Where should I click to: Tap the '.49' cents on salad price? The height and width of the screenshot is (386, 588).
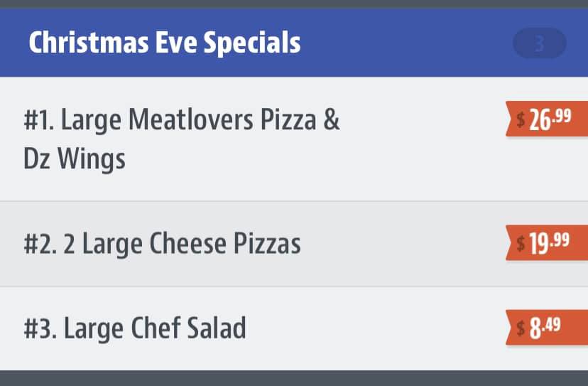(x=551, y=324)
